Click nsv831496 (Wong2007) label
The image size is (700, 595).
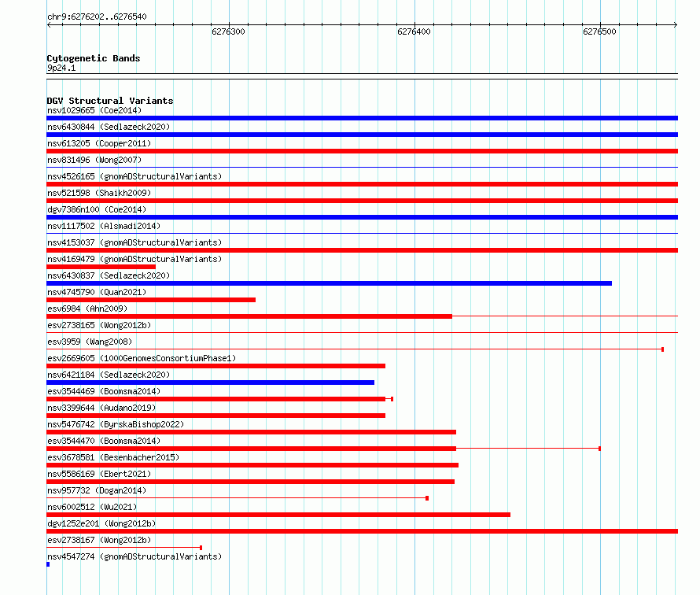tap(94, 160)
